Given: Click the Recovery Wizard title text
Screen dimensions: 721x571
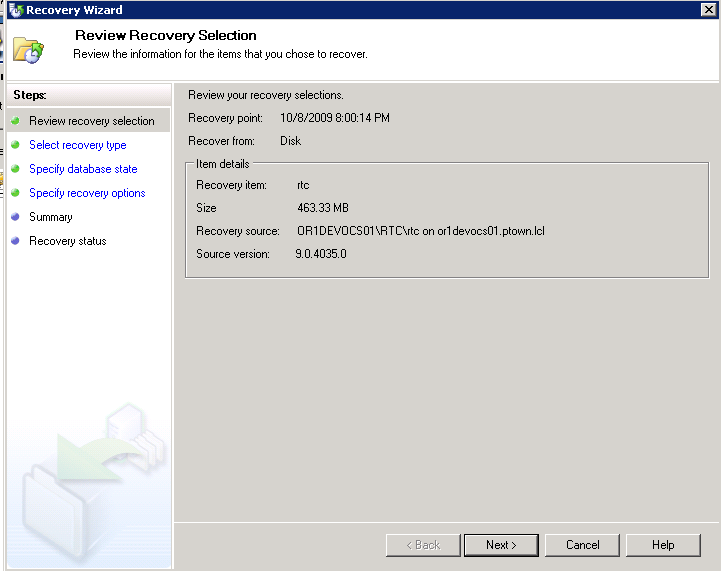Looking at the screenshot, I should click(74, 10).
